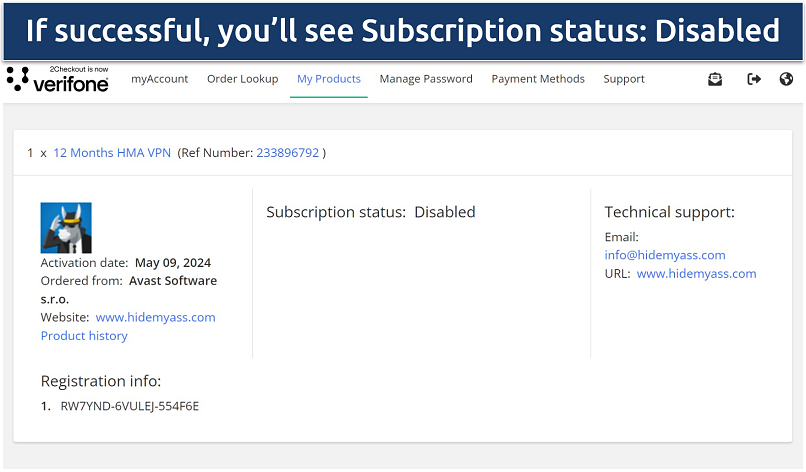
Task: Open the 12 Months HMA VPN link
Action: pyautogui.click(x=112, y=153)
